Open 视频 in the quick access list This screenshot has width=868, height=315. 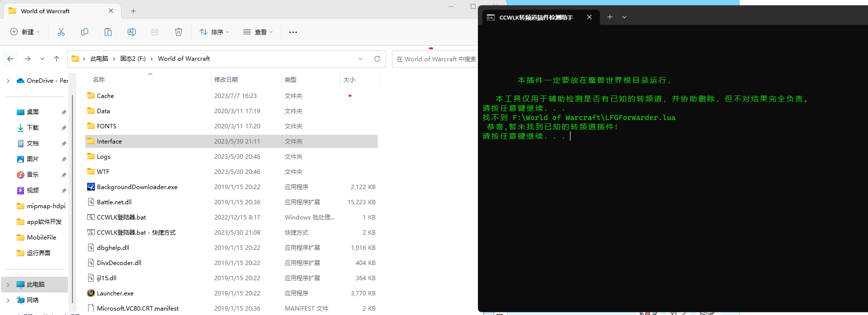[33, 191]
